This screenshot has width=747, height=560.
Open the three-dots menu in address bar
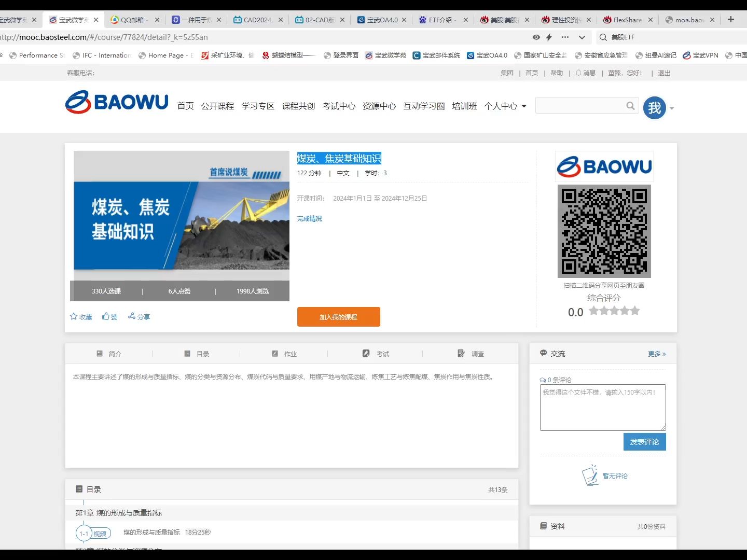point(565,37)
